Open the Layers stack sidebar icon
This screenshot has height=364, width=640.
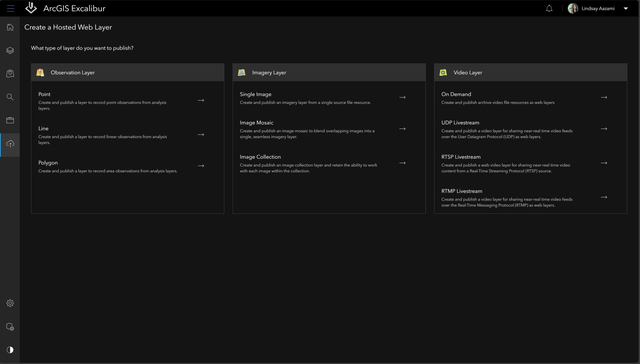click(10, 50)
